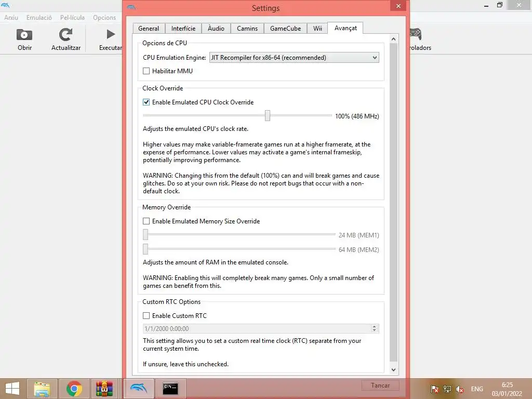Select the Wii tab
Screen dimensions: 532x399
pos(317,29)
